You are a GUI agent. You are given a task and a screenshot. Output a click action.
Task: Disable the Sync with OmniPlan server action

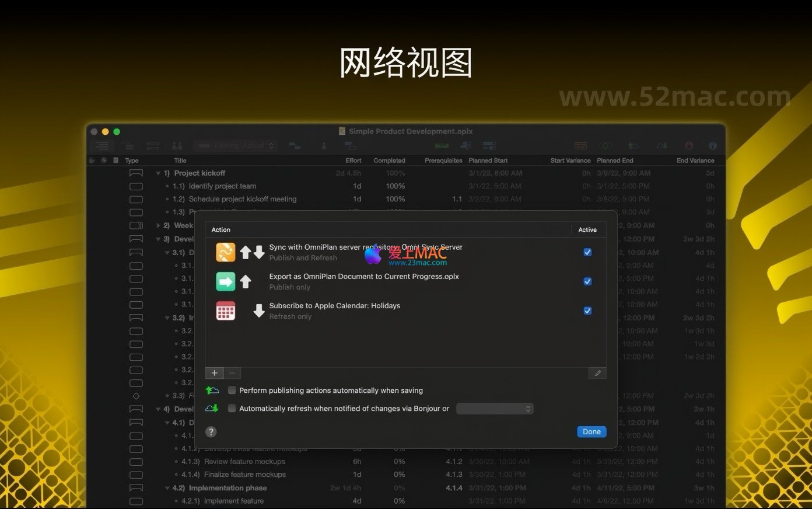pyautogui.click(x=587, y=252)
